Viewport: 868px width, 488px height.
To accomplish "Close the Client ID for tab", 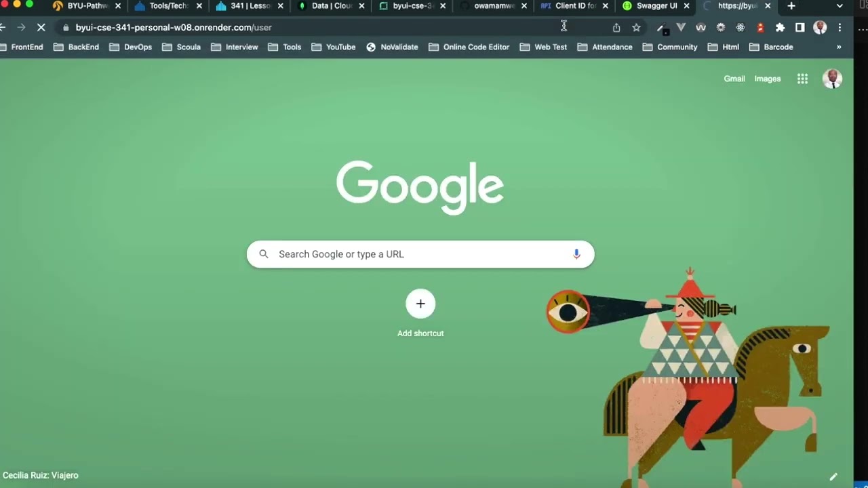I will point(606,6).
